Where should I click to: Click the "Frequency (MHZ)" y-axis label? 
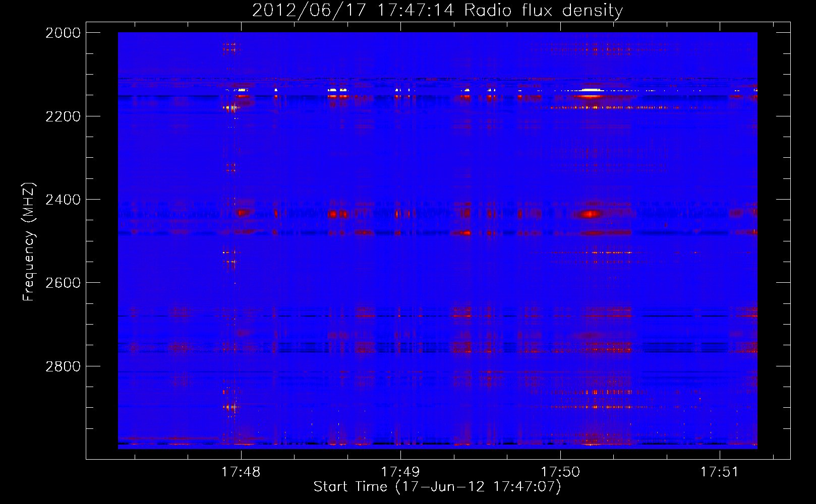coord(29,241)
